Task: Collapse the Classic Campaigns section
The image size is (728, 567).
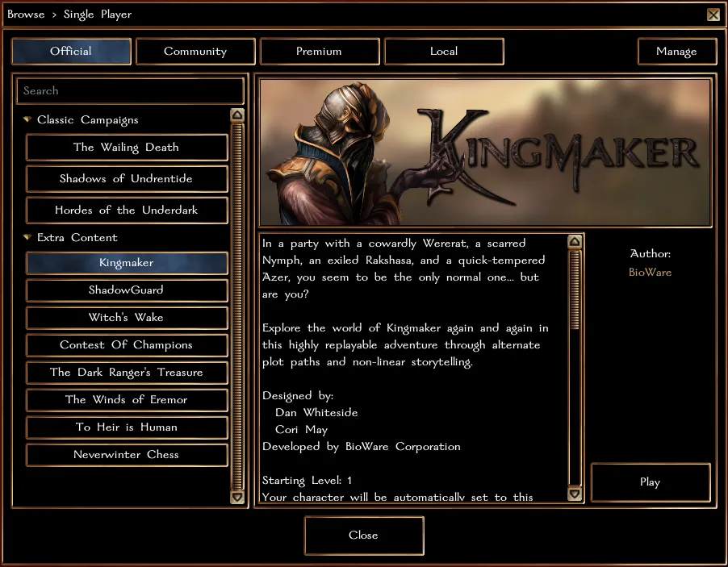Action: [x=27, y=120]
